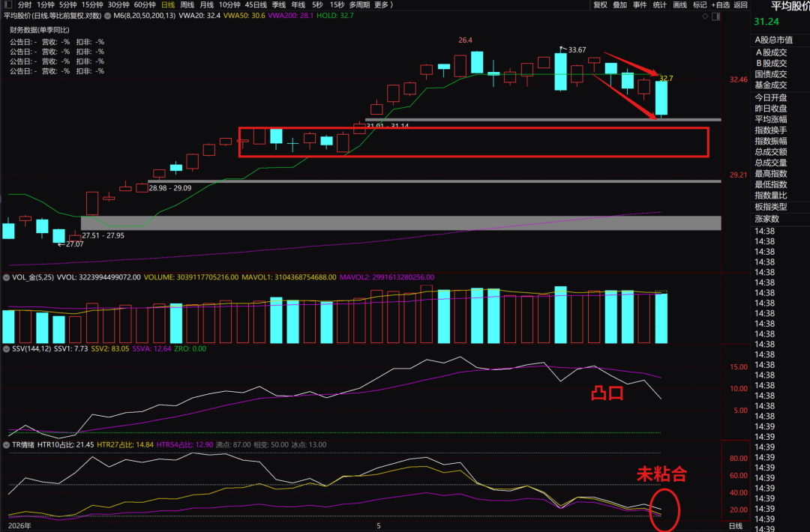Open the SSV indicator dropdown circle
Image resolution: width=810 pixels, height=532 pixels.
[x=6, y=349]
